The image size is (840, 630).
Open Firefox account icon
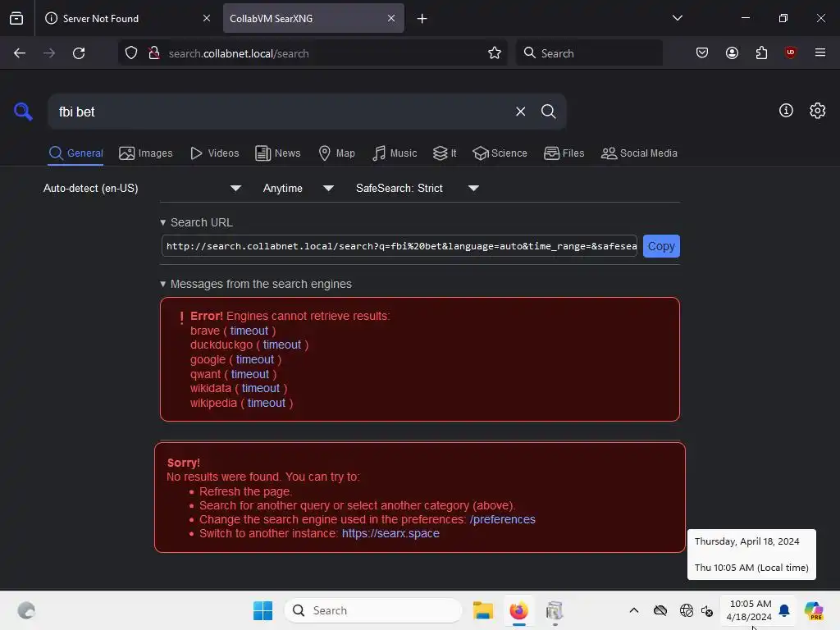tap(732, 52)
